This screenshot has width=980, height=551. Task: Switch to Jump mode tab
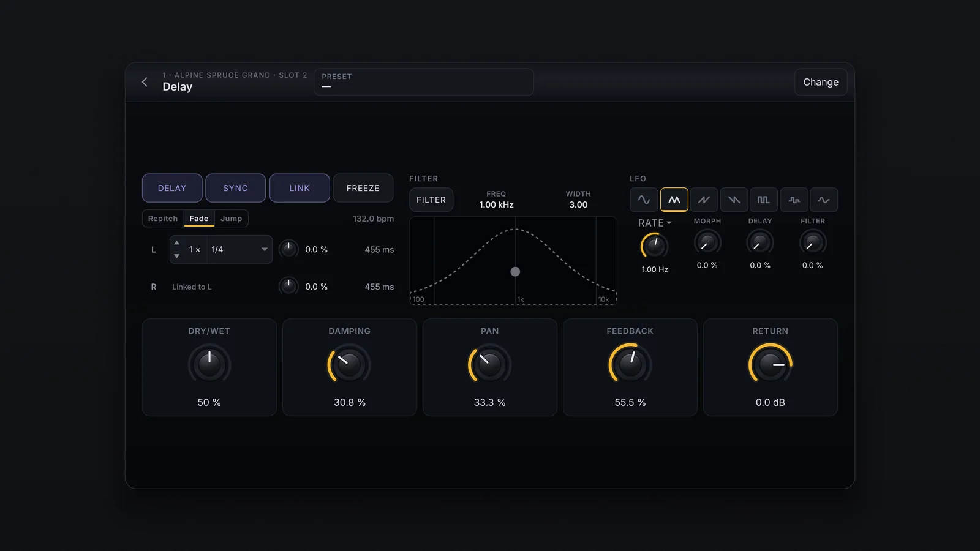point(231,219)
